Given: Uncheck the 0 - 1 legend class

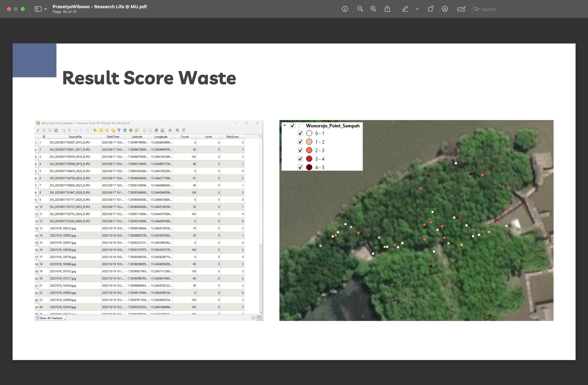Looking at the screenshot, I should (x=300, y=133).
